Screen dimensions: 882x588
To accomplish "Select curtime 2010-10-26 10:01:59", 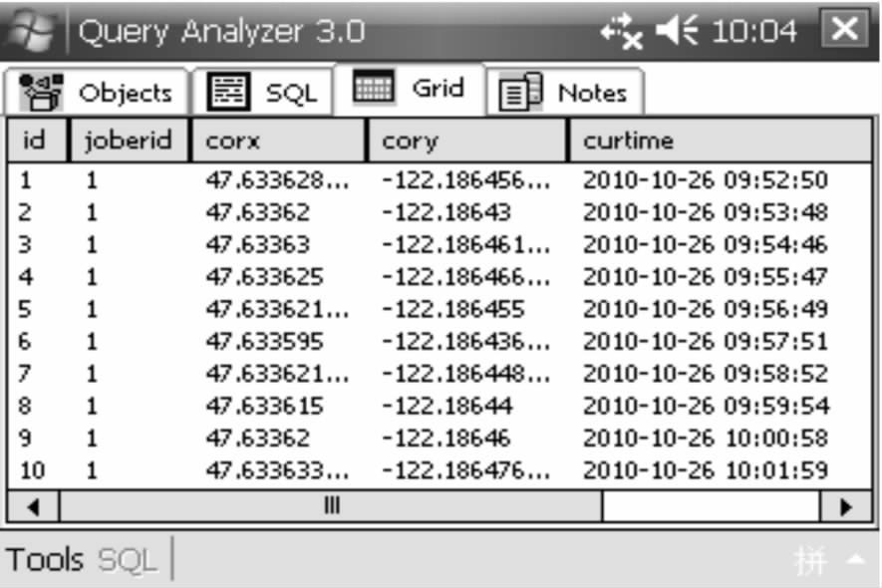I will point(706,470).
